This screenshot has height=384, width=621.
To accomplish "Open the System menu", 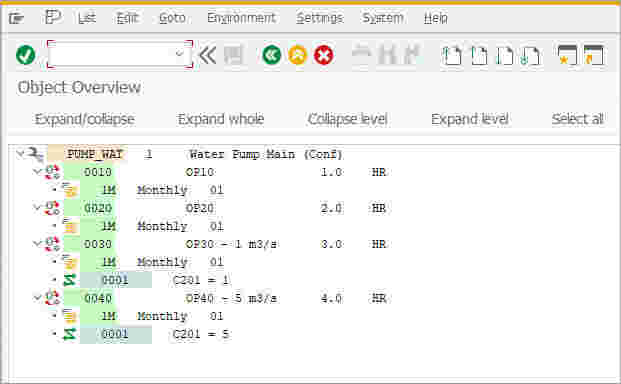I will coord(383,18).
